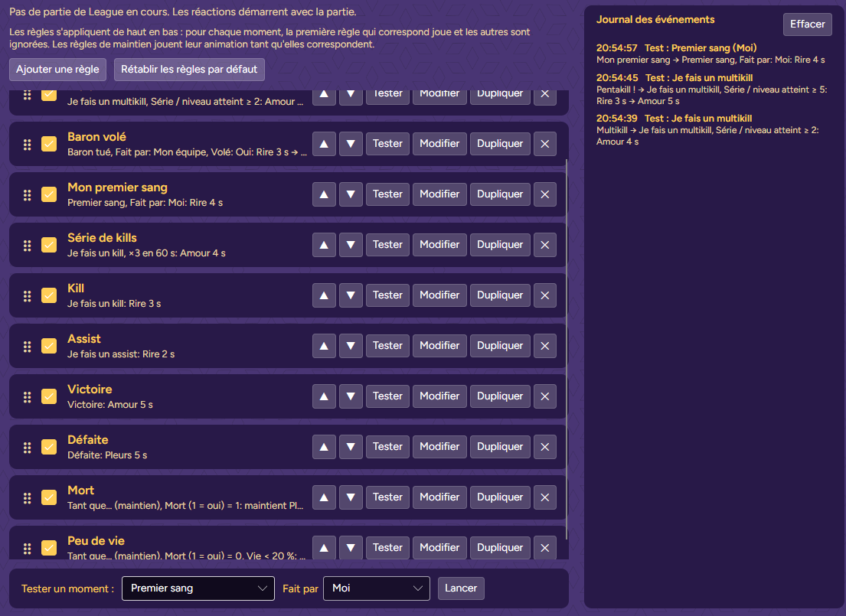This screenshot has width=846, height=616.
Task: Grab the Défaite rule drag handle
Action: 27,447
